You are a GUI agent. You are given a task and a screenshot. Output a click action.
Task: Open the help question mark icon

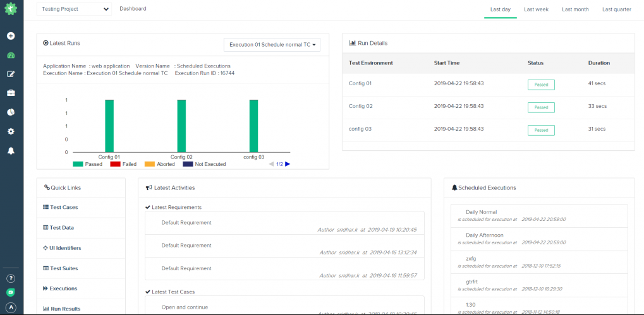[11, 278]
